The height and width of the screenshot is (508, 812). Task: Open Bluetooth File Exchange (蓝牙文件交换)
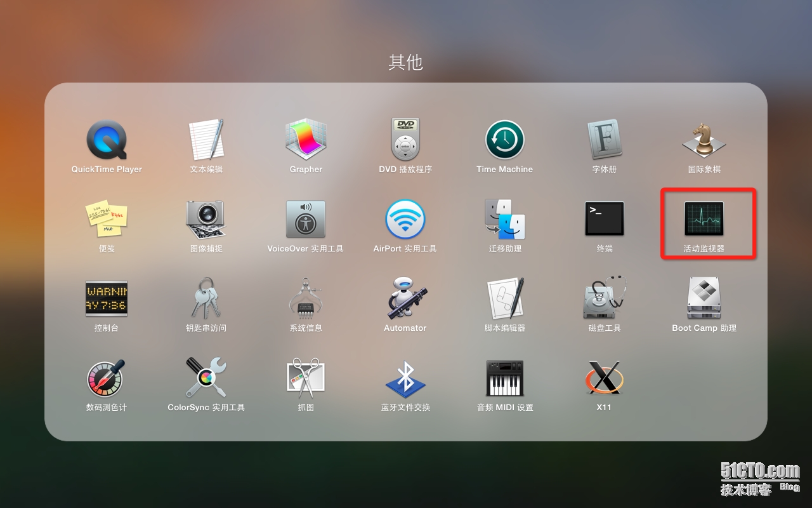405,378
